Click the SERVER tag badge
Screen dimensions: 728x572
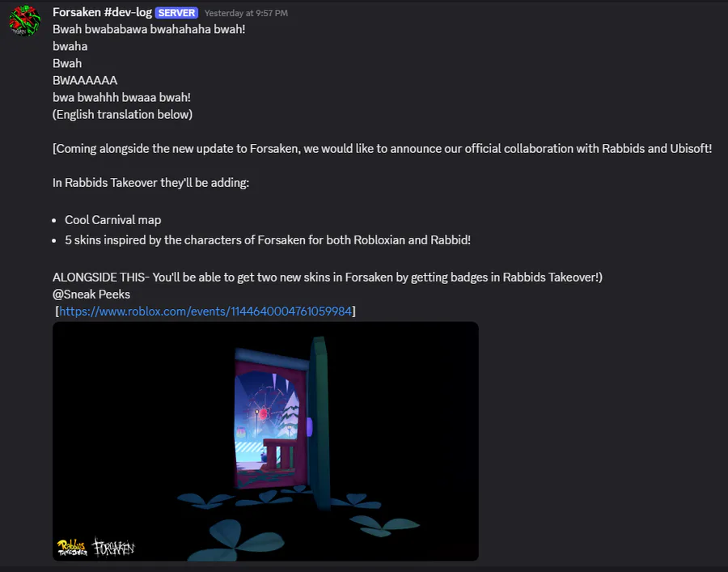click(176, 13)
